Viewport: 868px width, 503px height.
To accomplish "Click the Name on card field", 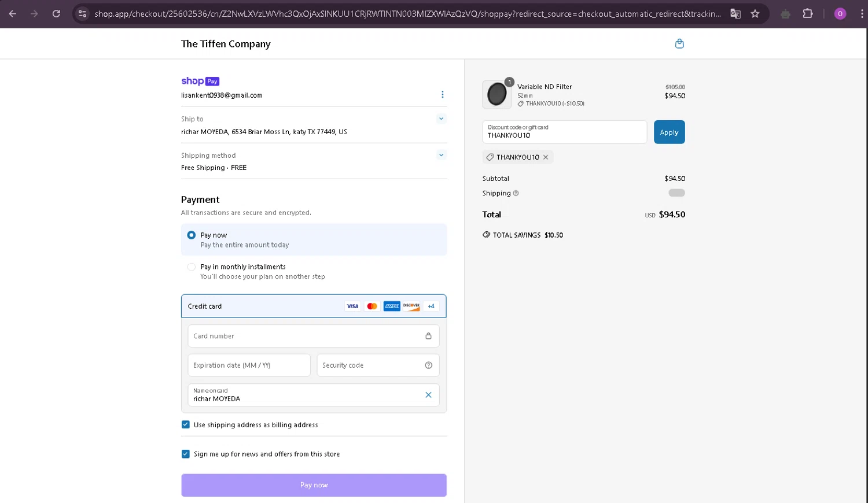I will (313, 395).
